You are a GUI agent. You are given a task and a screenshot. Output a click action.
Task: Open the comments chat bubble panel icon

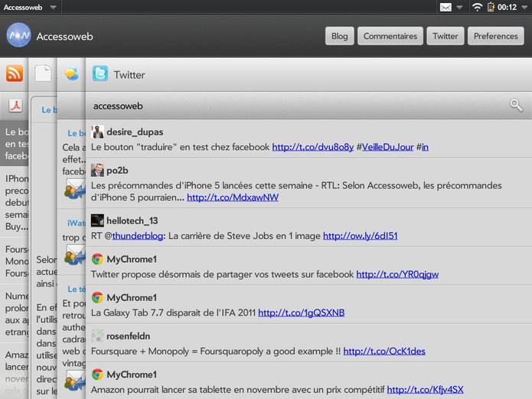72,74
